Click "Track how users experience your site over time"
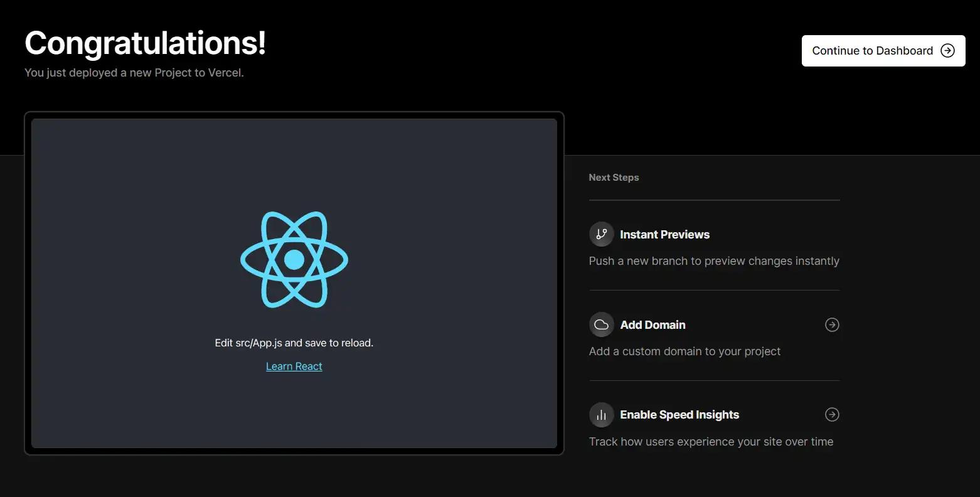Image resolution: width=980 pixels, height=497 pixels. 711,442
